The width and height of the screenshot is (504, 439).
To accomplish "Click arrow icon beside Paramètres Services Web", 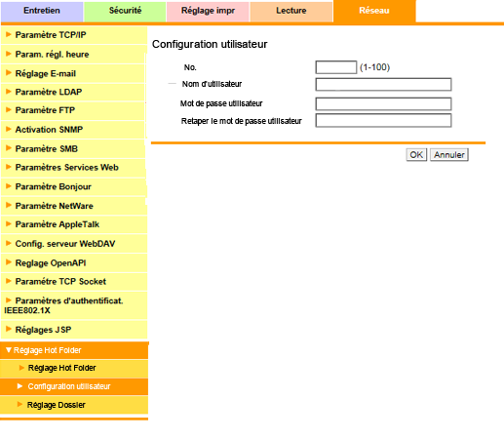I will pos(9,167).
